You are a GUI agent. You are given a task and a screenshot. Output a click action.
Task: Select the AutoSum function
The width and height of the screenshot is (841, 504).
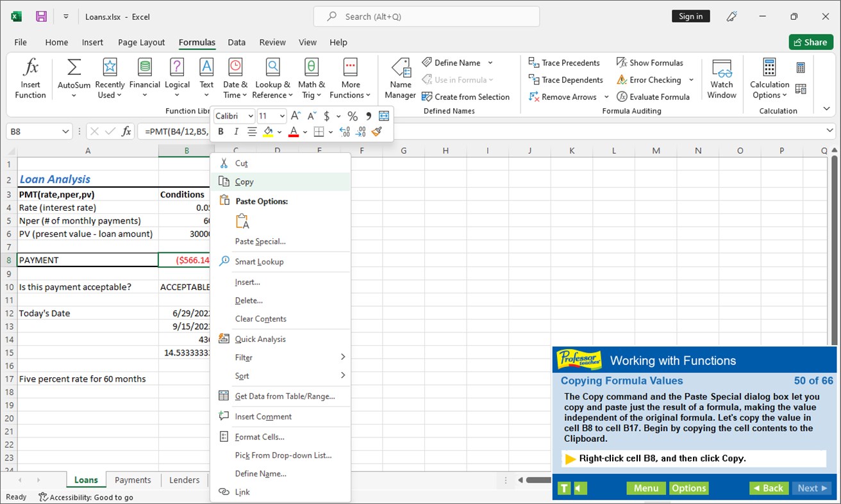click(x=72, y=77)
